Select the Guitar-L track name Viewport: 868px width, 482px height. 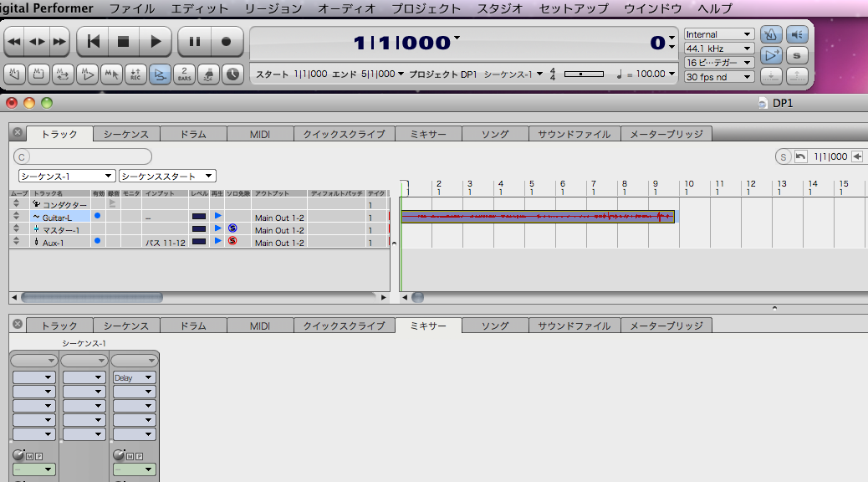pyautogui.click(x=57, y=218)
